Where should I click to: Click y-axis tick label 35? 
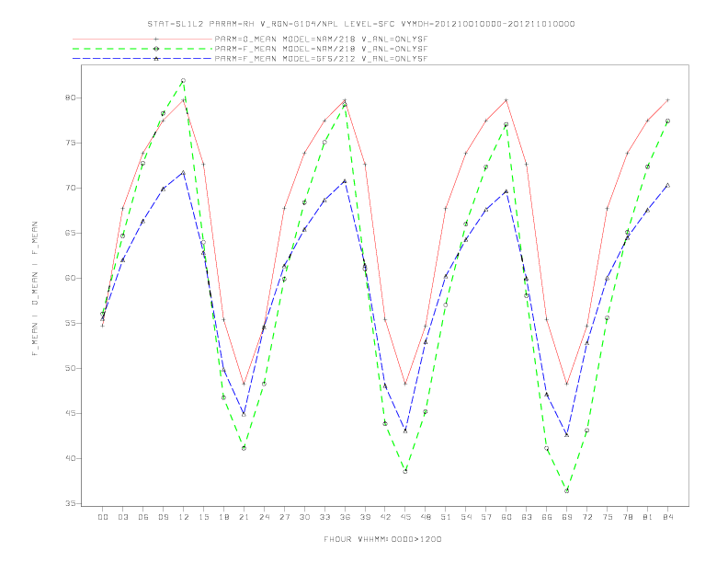click(70, 503)
